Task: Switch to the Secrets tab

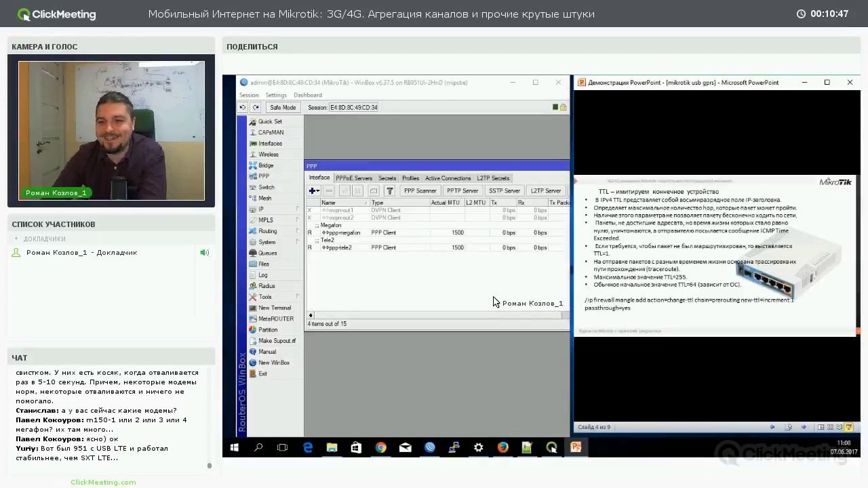Action: (387, 178)
